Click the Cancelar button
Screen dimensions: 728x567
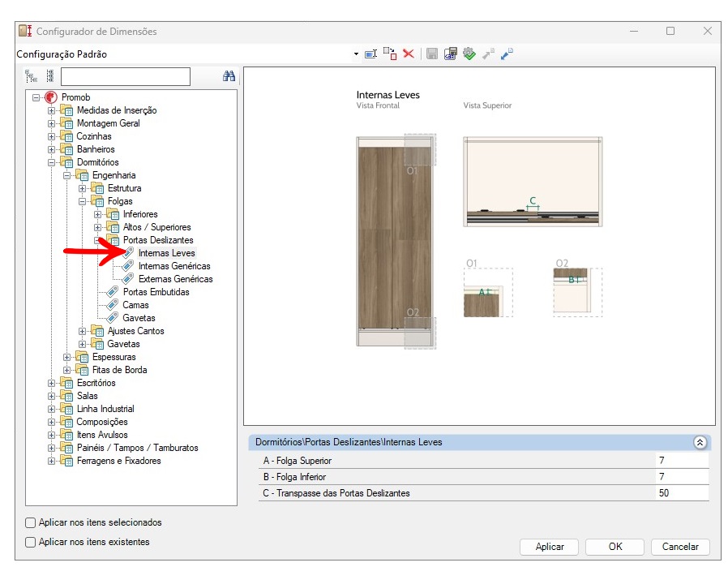[x=680, y=547]
